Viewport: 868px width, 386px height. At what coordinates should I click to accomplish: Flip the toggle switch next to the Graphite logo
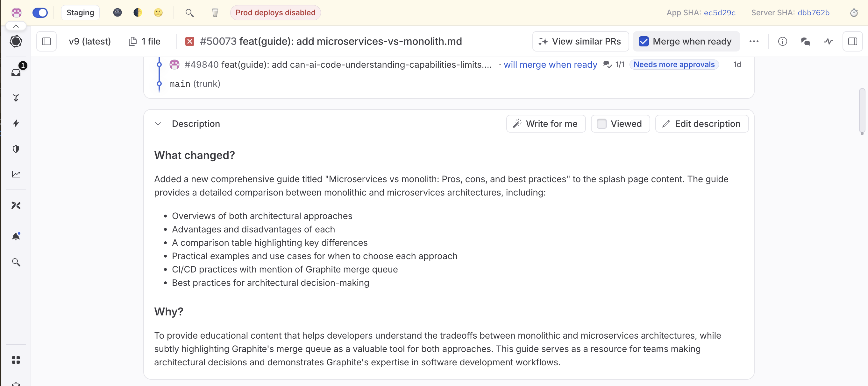(40, 12)
